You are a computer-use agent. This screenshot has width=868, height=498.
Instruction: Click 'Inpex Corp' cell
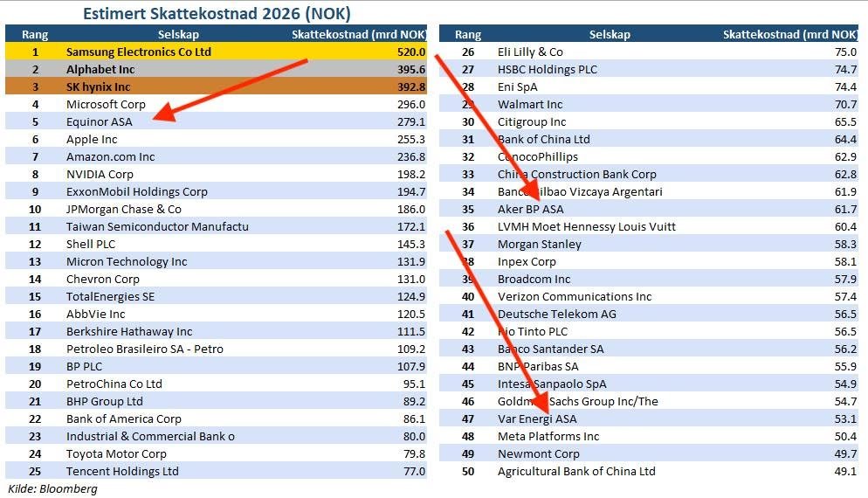[x=527, y=261]
